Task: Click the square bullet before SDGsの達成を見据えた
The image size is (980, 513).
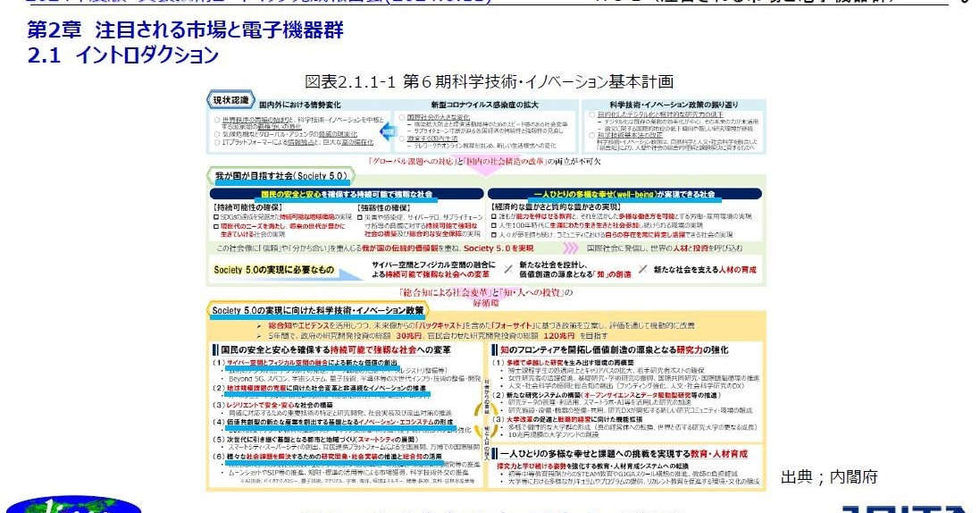Action: point(215,215)
